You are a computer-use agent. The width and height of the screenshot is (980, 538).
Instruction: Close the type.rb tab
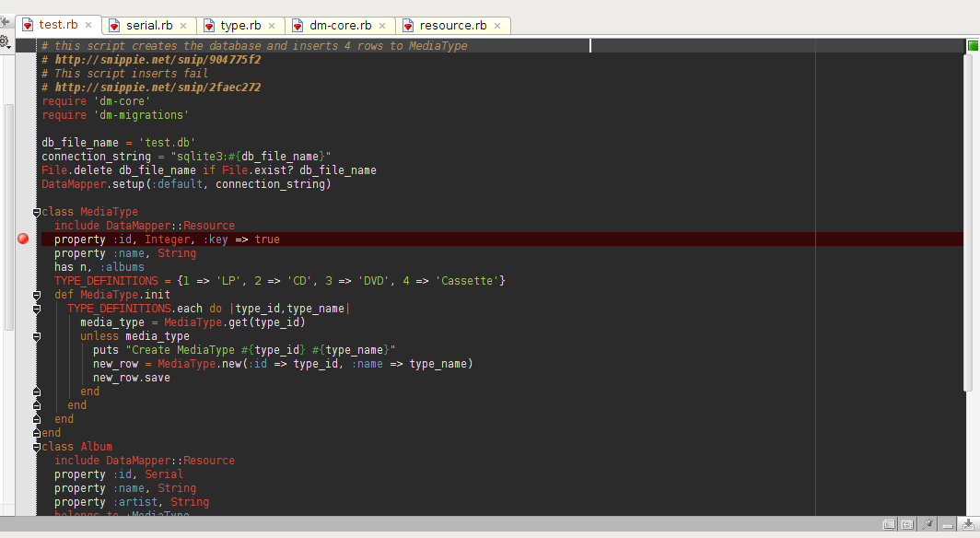272,26
